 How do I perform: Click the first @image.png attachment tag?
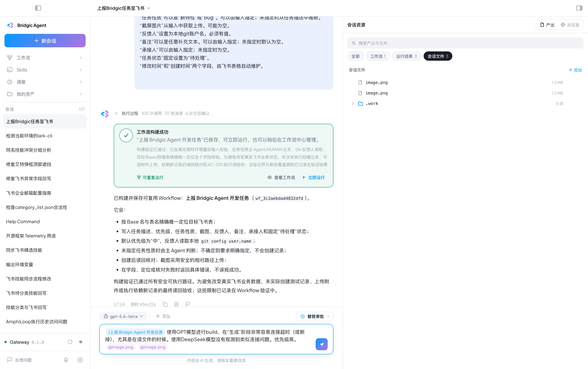coord(121,347)
